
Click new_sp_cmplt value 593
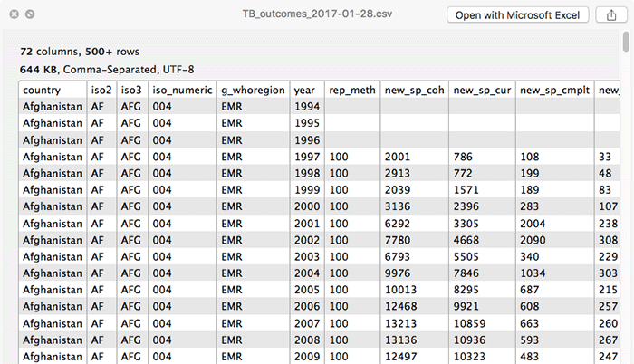coord(530,340)
